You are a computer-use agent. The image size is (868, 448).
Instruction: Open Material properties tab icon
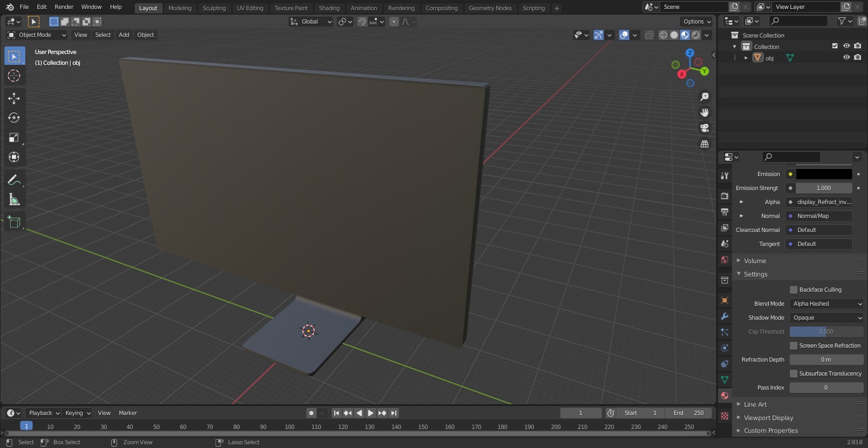pyautogui.click(x=724, y=395)
